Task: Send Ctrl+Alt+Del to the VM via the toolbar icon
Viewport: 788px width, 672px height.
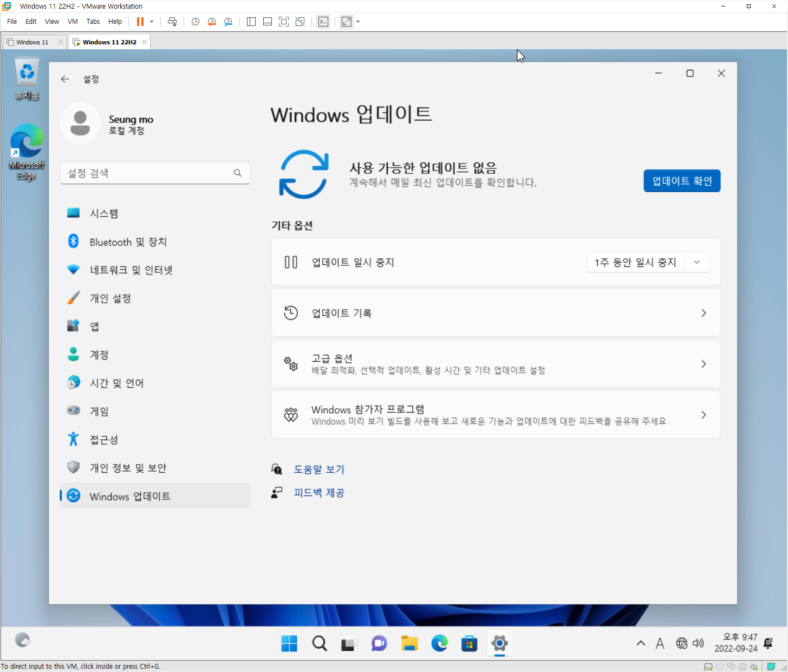Action: point(172,22)
